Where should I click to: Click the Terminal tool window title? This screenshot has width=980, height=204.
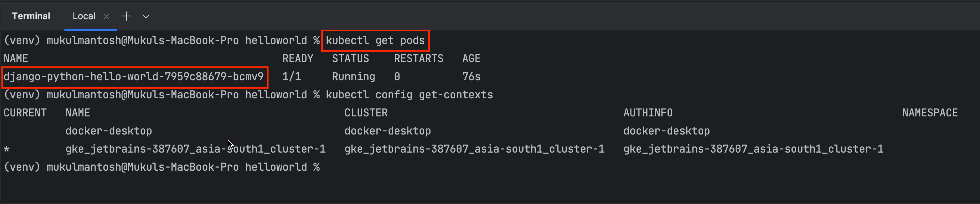[x=31, y=16]
